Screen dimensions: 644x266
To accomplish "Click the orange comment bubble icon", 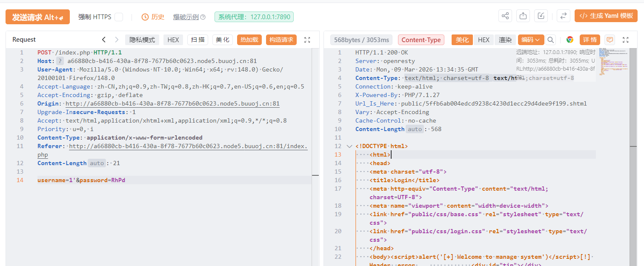I will coord(610,40).
